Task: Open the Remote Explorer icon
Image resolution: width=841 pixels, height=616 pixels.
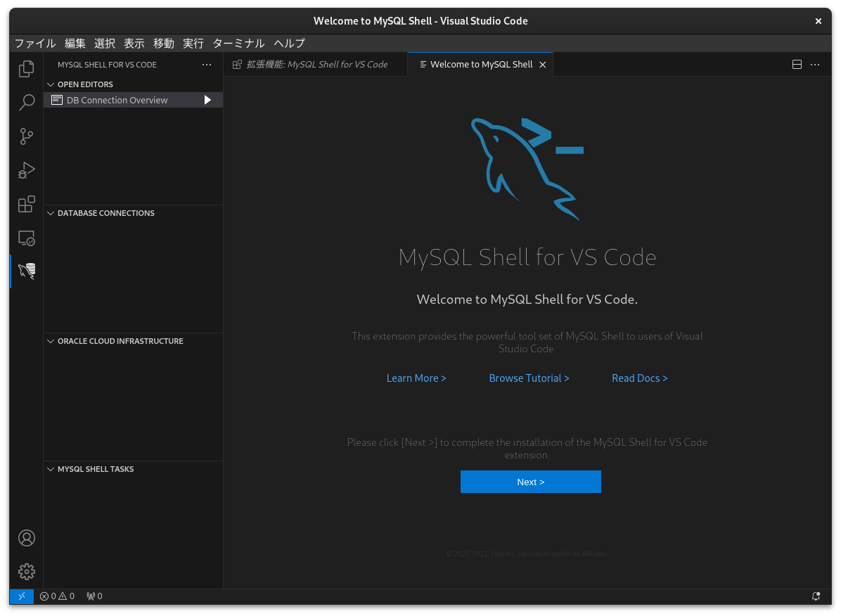Action: (x=26, y=238)
